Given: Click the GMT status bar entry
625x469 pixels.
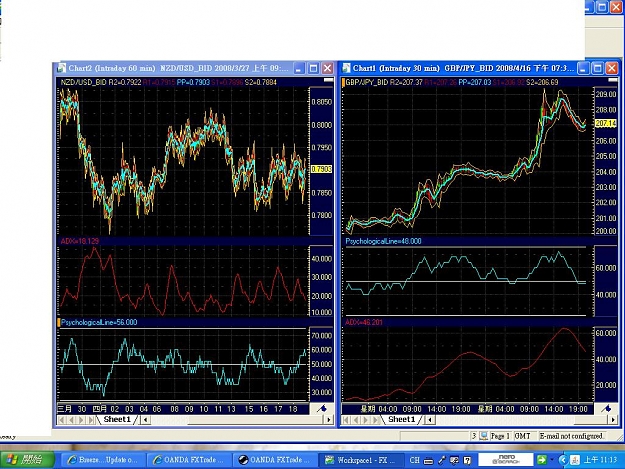Looking at the screenshot, I should (523, 436).
